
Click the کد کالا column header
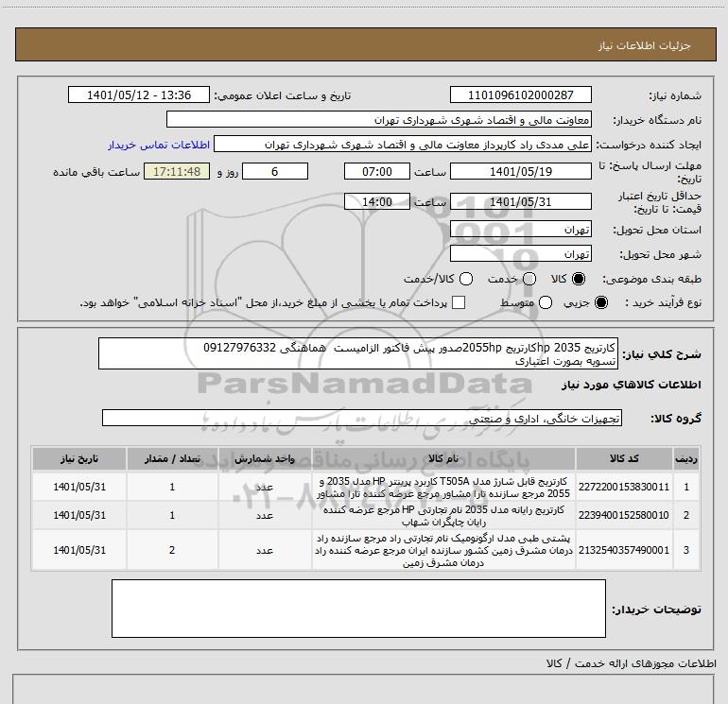624,458
